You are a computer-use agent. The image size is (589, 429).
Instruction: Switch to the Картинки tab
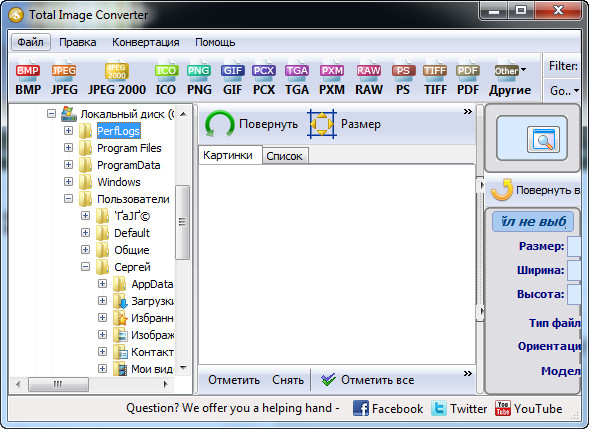click(230, 155)
